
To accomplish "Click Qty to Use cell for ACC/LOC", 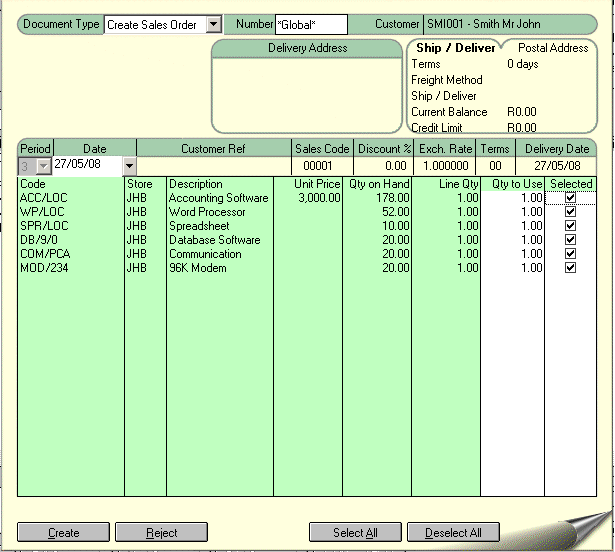I will click(x=512, y=198).
